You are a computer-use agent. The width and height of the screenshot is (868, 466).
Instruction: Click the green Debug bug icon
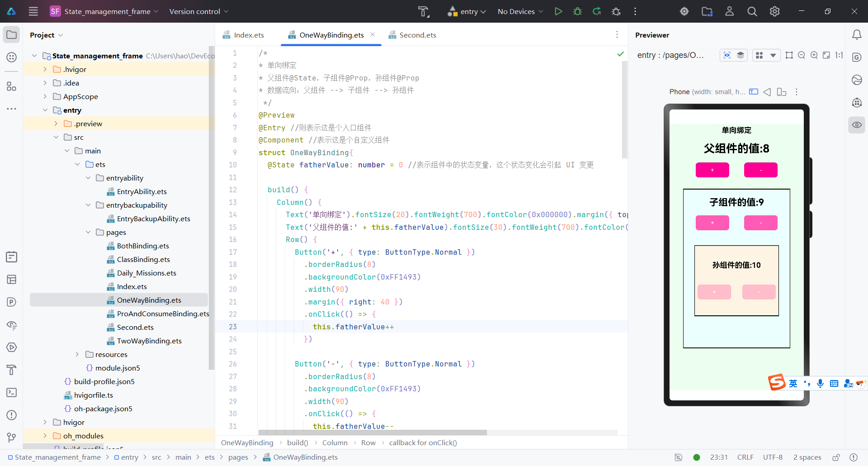click(x=577, y=11)
